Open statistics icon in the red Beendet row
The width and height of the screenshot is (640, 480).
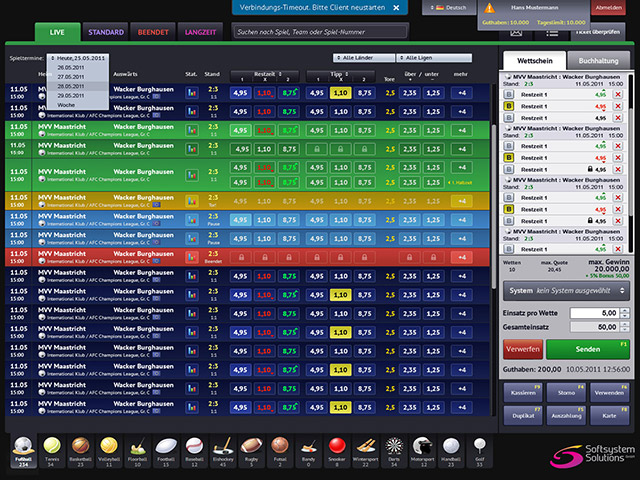click(191, 258)
